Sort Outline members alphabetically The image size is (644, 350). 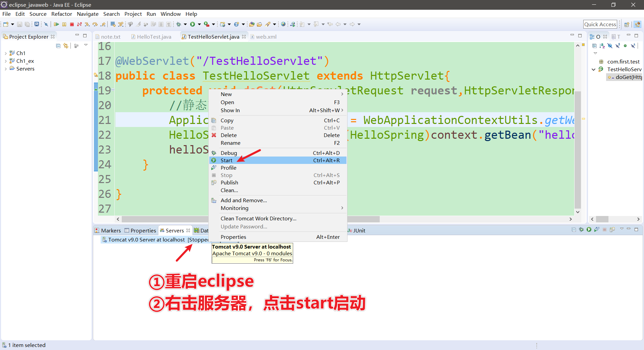tap(602, 46)
